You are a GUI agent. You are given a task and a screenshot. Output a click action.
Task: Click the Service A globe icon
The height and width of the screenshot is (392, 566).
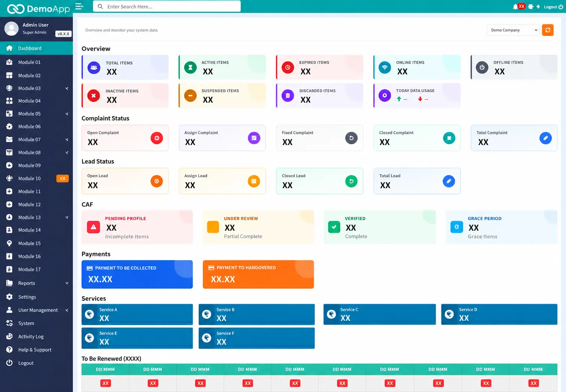coord(89,314)
